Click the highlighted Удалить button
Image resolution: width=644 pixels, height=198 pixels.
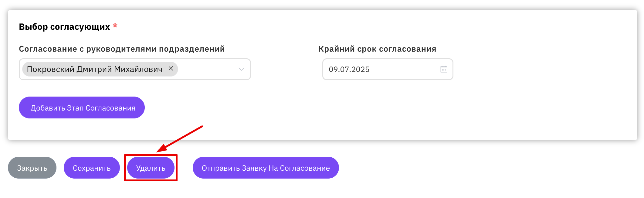coord(151,168)
